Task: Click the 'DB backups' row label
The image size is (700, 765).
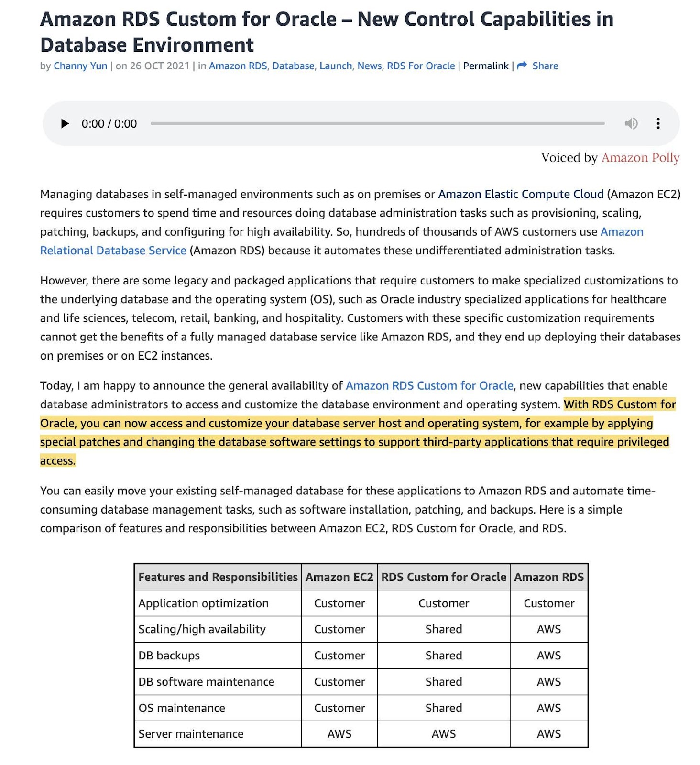Action: (x=169, y=656)
